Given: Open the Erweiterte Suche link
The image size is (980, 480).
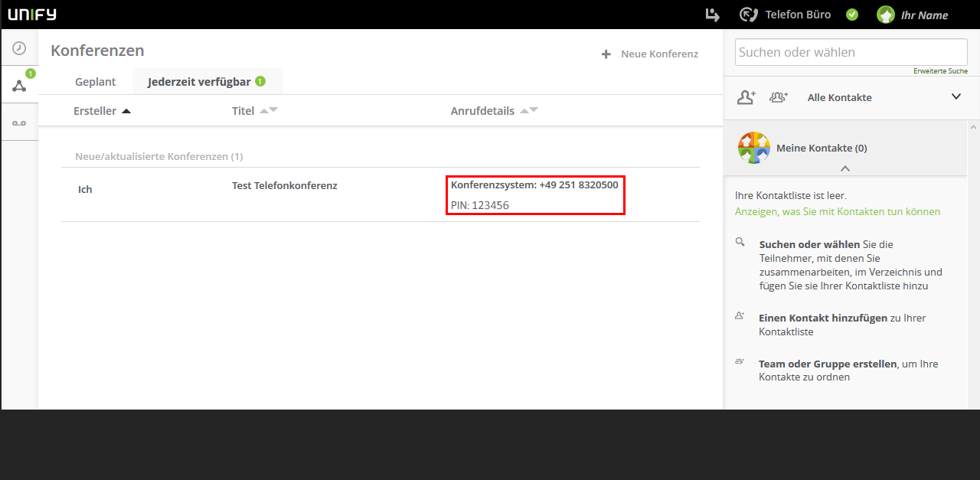Looking at the screenshot, I should coord(940,71).
